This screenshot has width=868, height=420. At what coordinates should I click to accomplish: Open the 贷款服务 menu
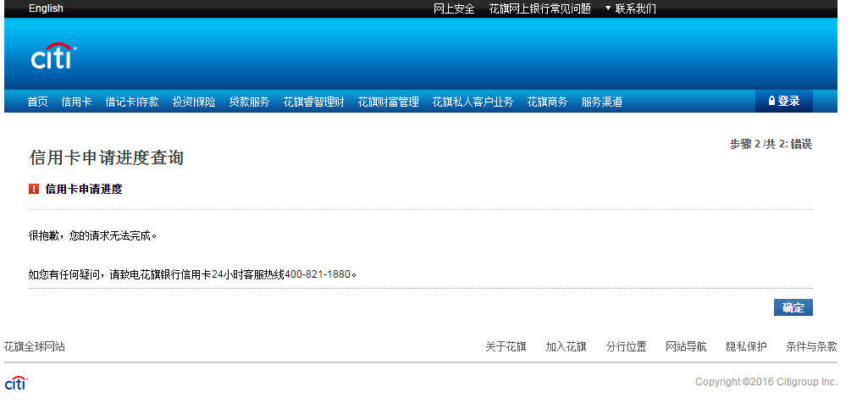tap(249, 102)
